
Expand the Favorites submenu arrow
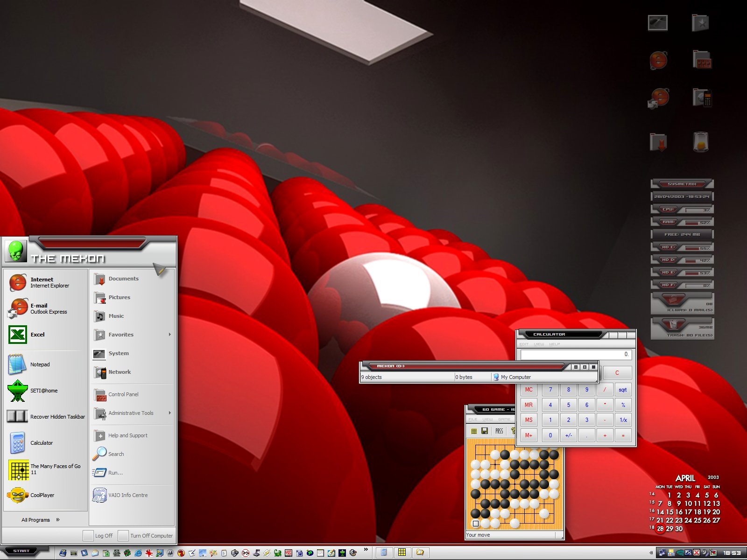pyautogui.click(x=169, y=335)
